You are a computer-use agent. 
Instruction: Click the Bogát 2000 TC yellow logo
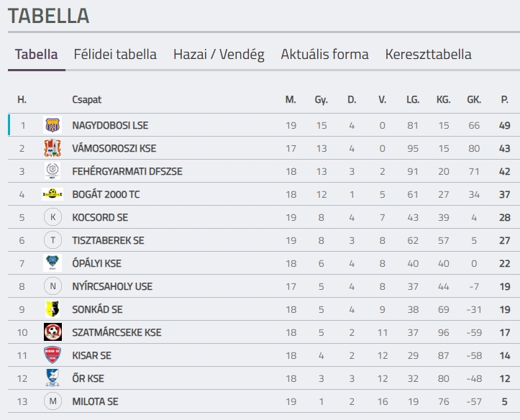(x=53, y=194)
